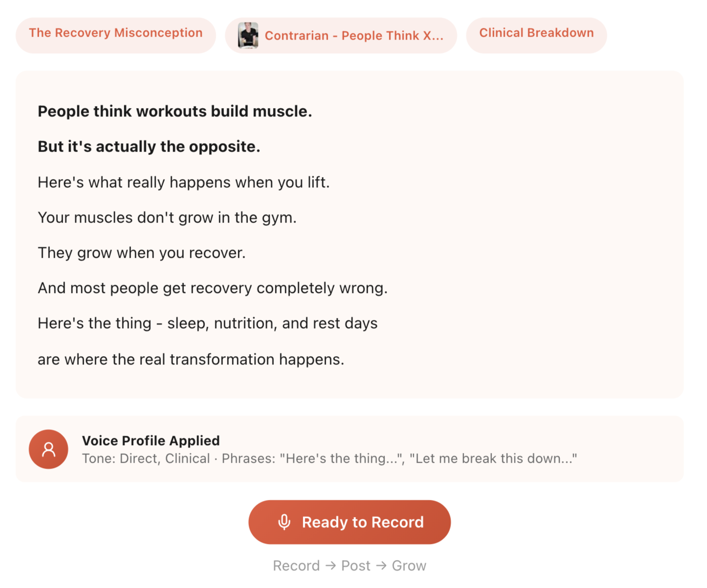Select the Clinical Breakdown tag
Viewport: 707px width, 588px height.
point(536,33)
